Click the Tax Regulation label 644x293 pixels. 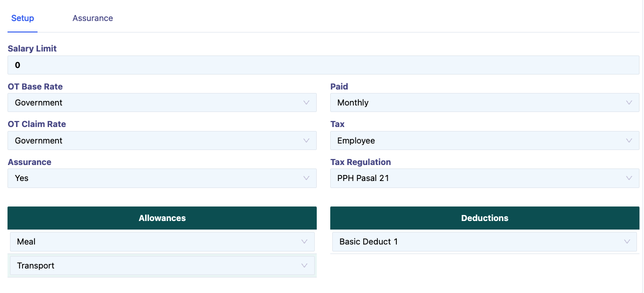(x=360, y=162)
